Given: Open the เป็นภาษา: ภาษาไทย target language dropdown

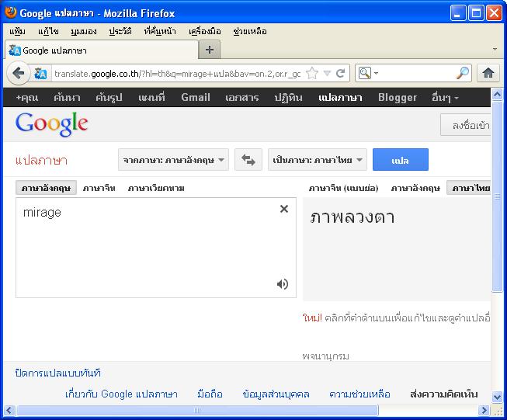Looking at the screenshot, I should click(x=318, y=160).
